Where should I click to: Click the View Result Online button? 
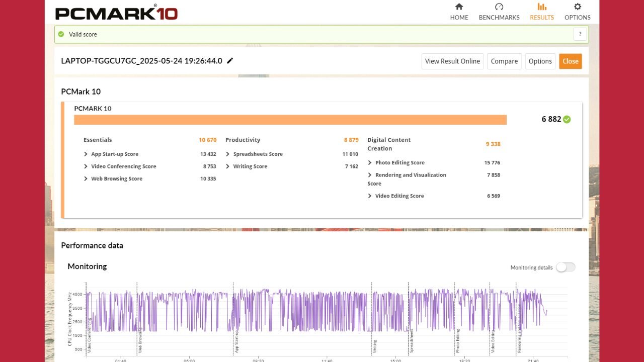(x=452, y=61)
